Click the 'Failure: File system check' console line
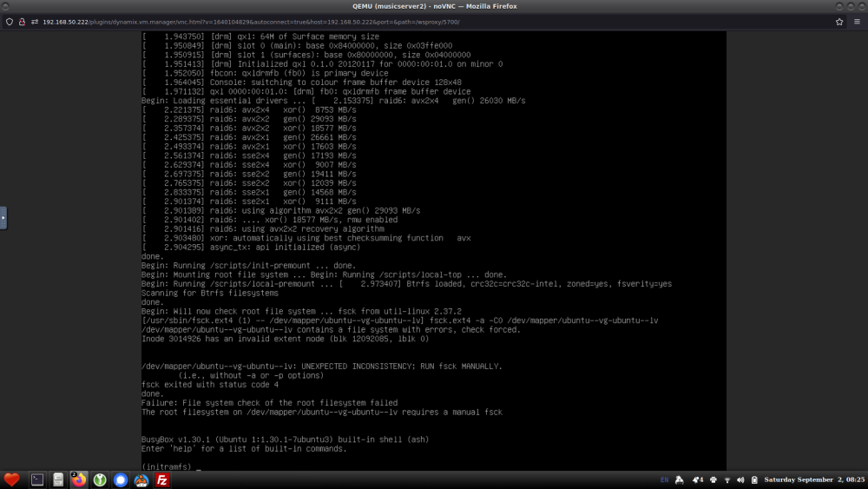The width and height of the screenshot is (868, 489). coord(270,403)
